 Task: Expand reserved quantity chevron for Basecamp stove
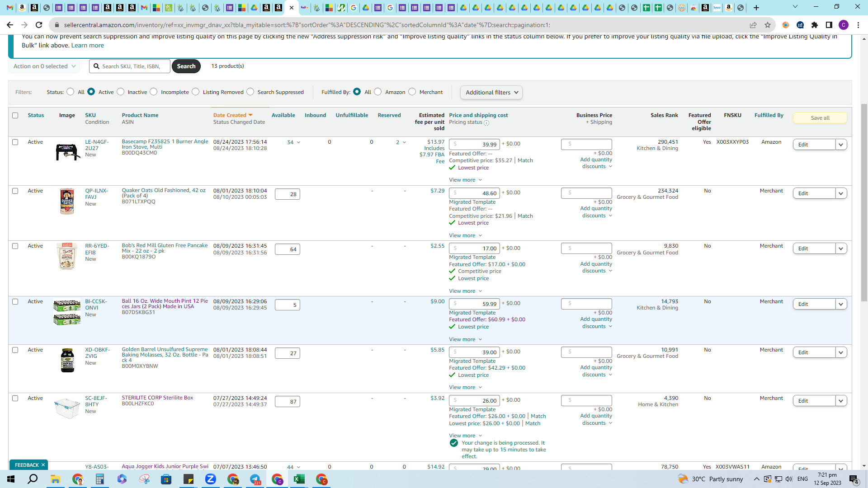click(404, 142)
